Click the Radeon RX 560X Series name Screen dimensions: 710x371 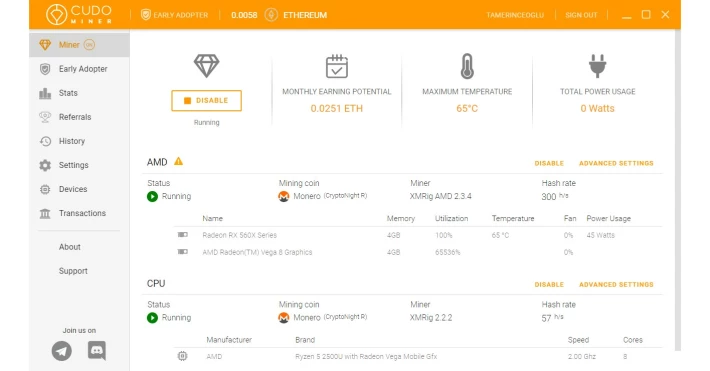tap(240, 235)
